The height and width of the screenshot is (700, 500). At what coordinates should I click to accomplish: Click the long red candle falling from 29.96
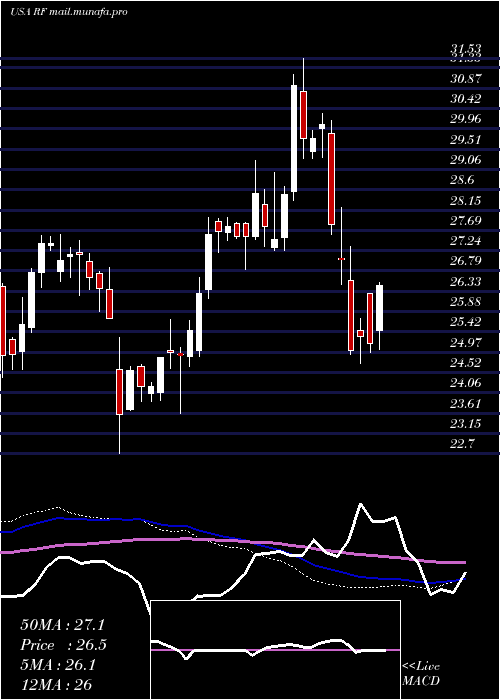[x=331, y=179]
